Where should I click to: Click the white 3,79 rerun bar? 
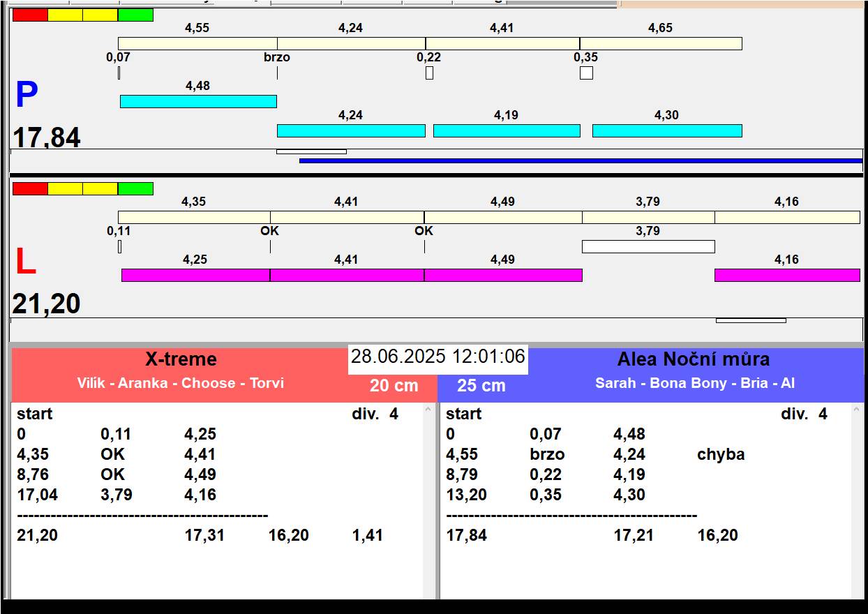(x=648, y=246)
